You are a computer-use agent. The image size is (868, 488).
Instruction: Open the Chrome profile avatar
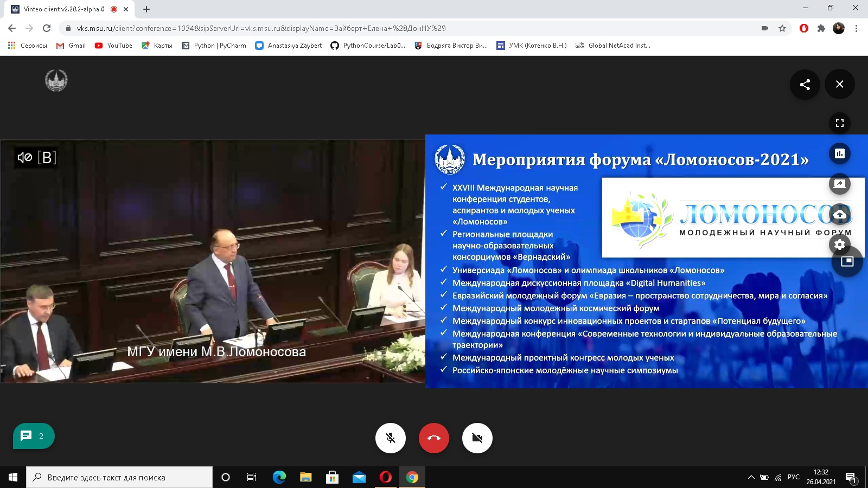pyautogui.click(x=839, y=28)
